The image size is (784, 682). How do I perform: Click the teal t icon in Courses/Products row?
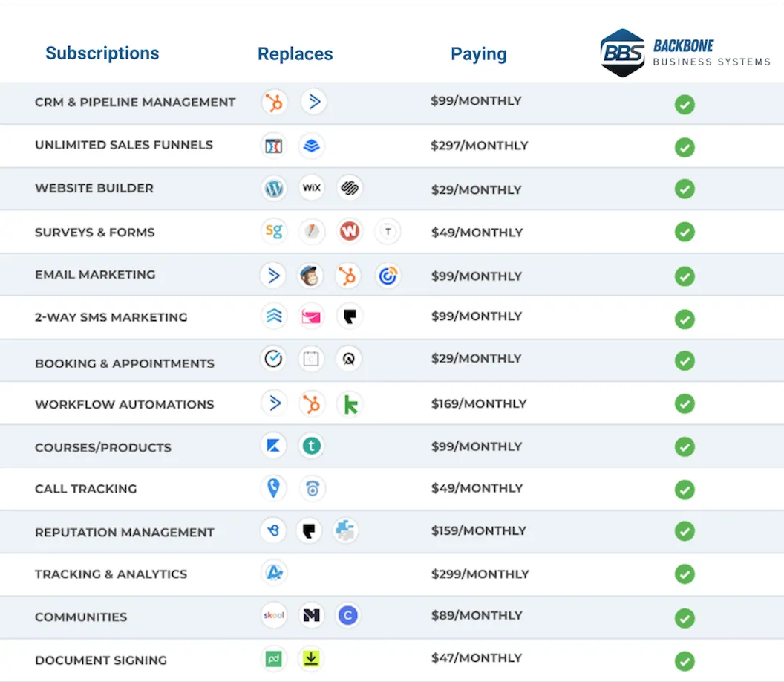312,445
